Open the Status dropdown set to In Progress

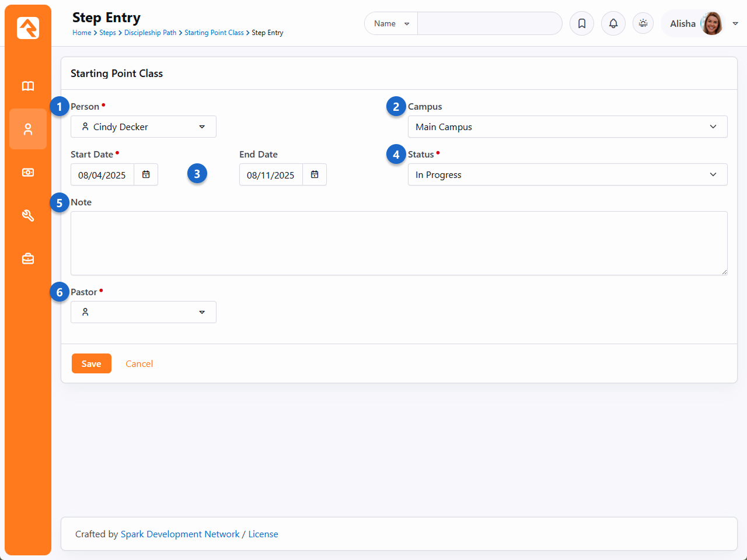[567, 174]
